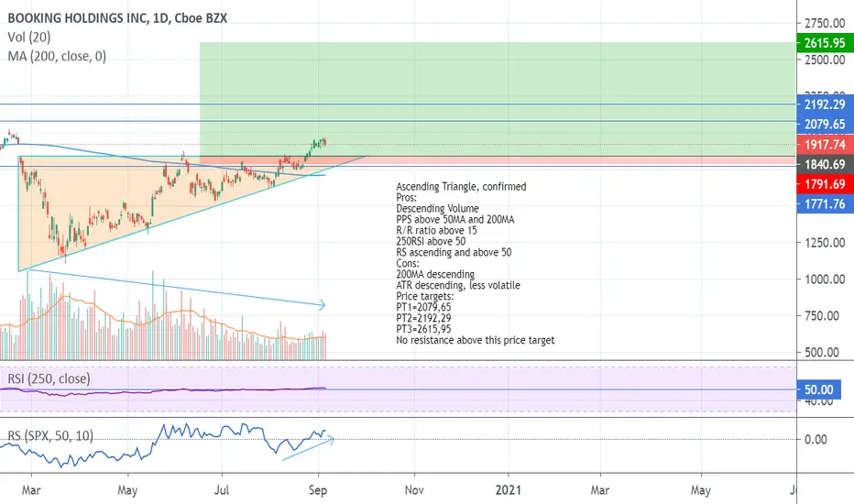
Task: Click the 'PT2=2192,29' price target line
Action: (x=423, y=318)
